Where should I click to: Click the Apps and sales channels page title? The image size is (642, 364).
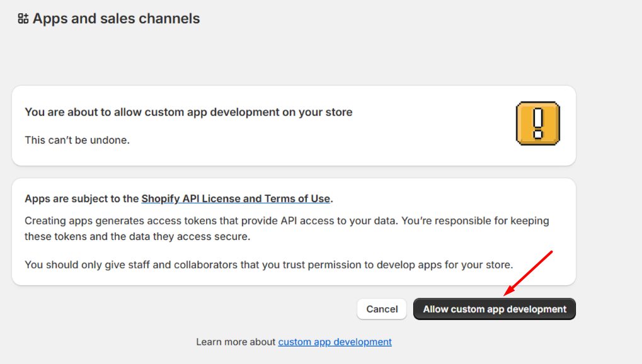click(x=116, y=19)
